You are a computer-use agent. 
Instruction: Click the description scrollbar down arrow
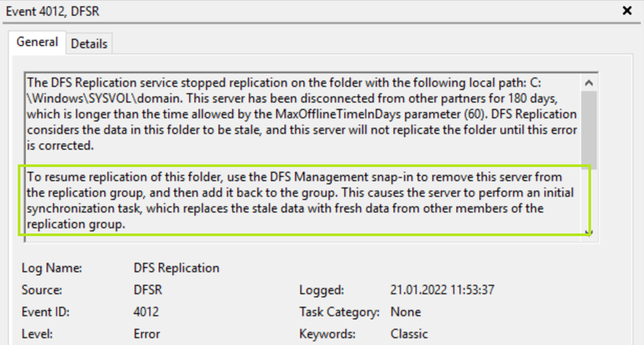click(x=589, y=233)
